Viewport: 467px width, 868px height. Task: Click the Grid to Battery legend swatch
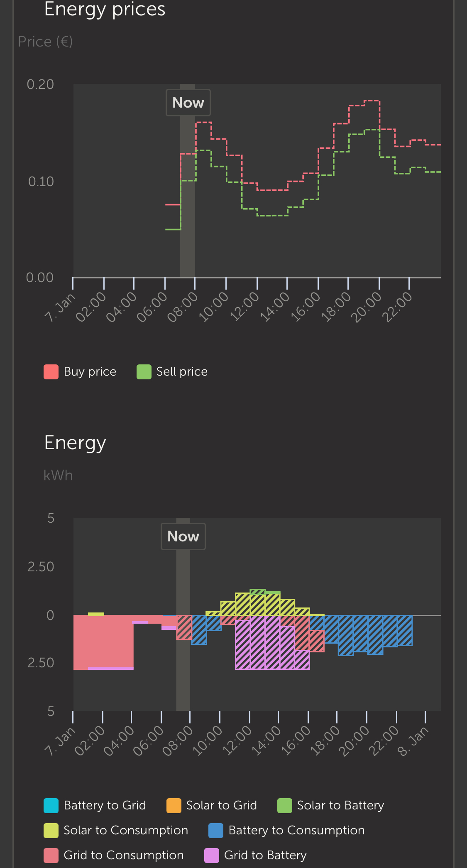(212, 856)
